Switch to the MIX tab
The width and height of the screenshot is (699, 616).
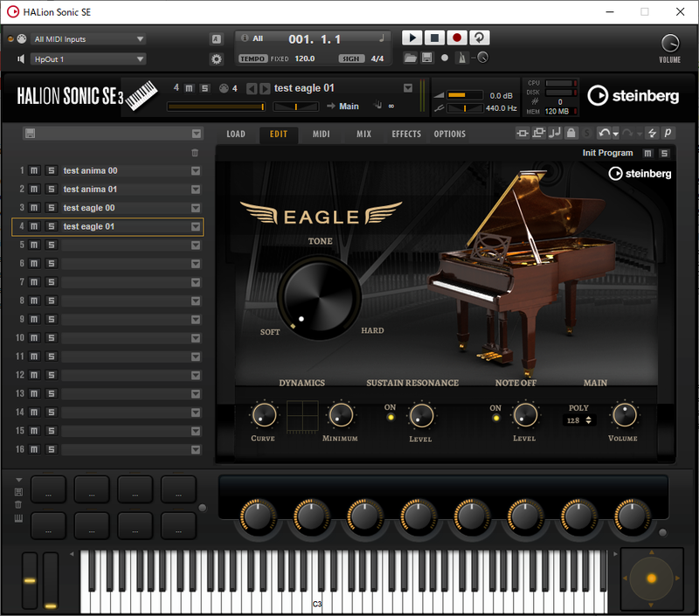pyautogui.click(x=363, y=135)
